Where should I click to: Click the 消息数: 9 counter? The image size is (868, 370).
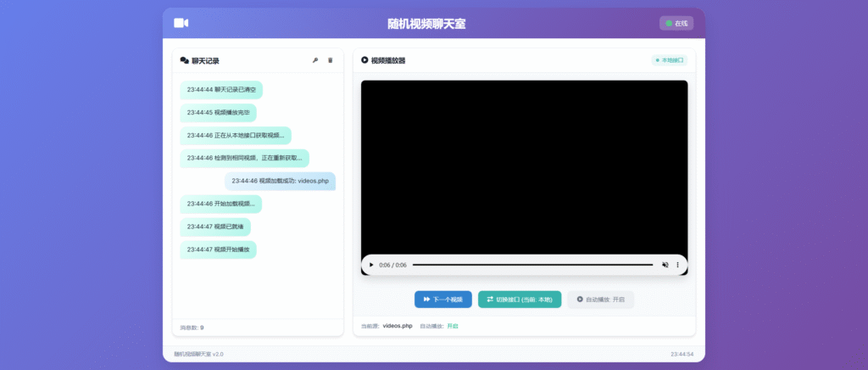click(x=192, y=328)
